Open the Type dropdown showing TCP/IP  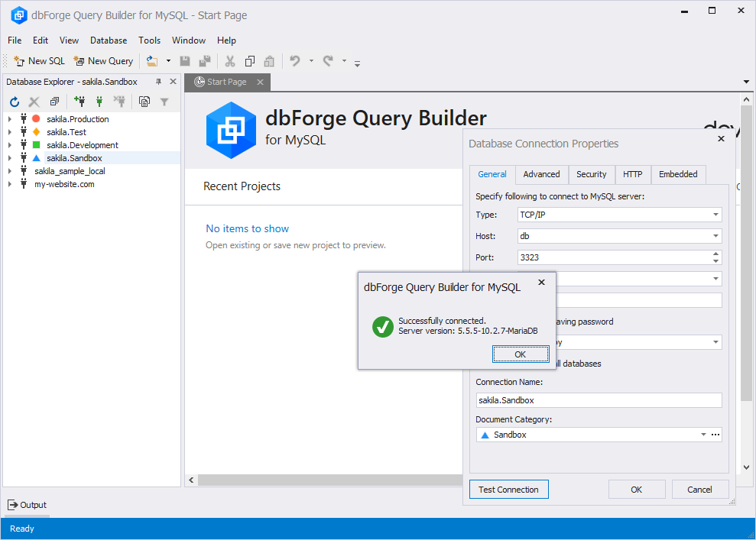[715, 215]
